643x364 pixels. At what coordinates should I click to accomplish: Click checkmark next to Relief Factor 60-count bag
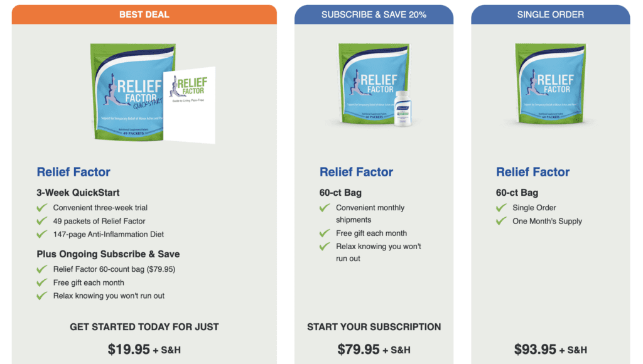tap(42, 269)
